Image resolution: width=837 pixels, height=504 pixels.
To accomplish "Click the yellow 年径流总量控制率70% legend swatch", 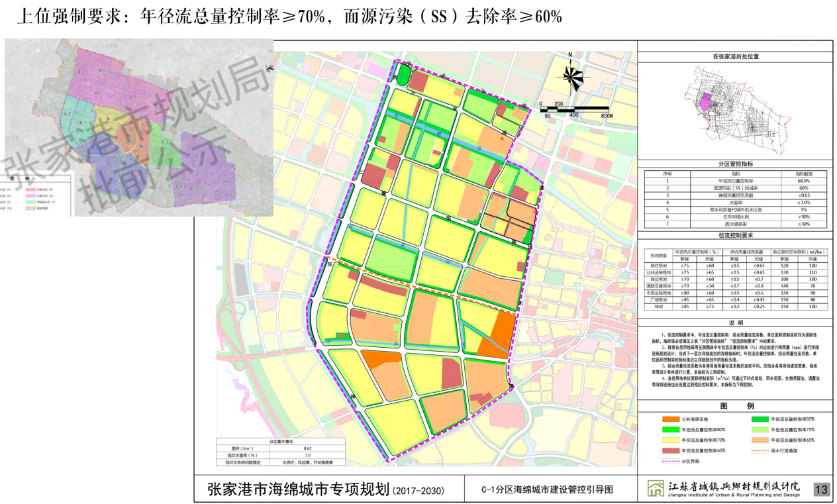I will click(671, 440).
